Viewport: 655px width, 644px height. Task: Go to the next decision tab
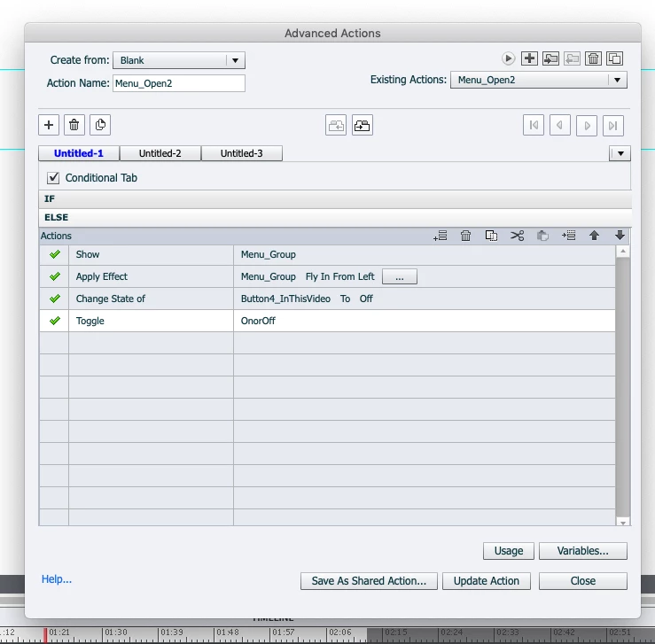coord(587,126)
